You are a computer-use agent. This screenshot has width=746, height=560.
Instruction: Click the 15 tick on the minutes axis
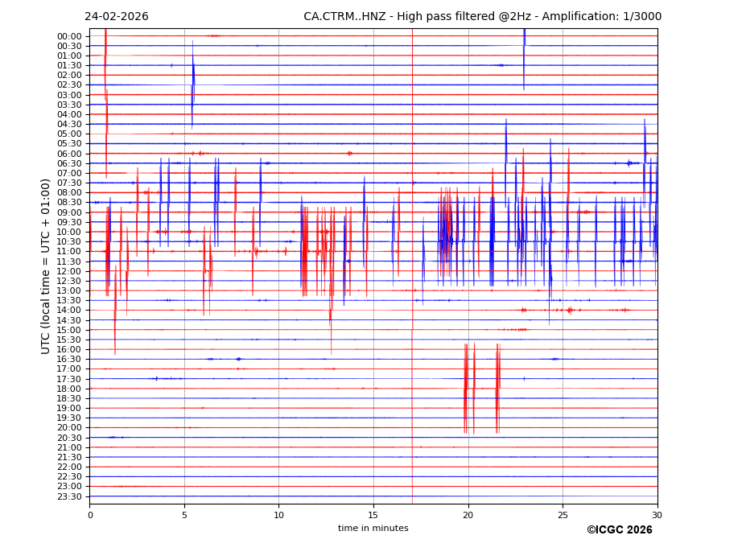[373, 515]
